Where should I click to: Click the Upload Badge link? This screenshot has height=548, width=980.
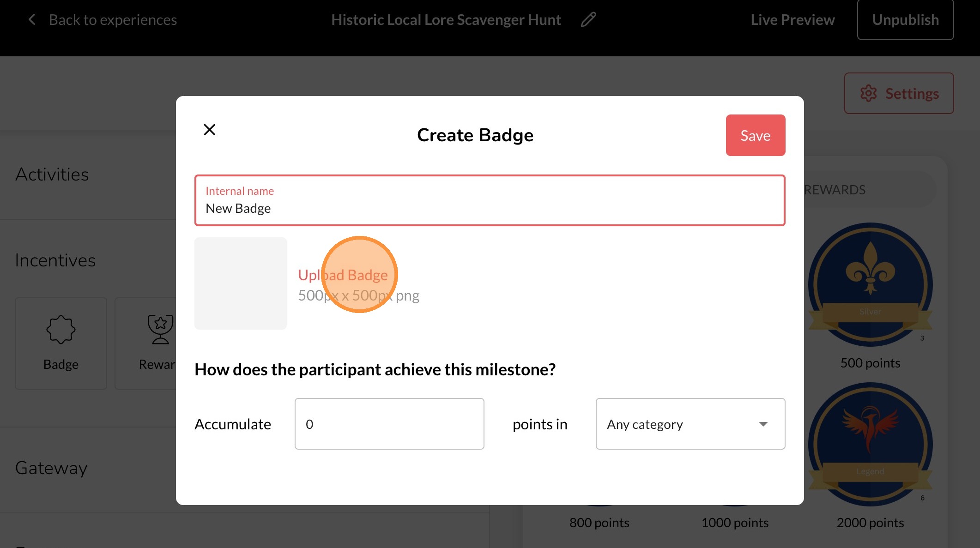343,275
